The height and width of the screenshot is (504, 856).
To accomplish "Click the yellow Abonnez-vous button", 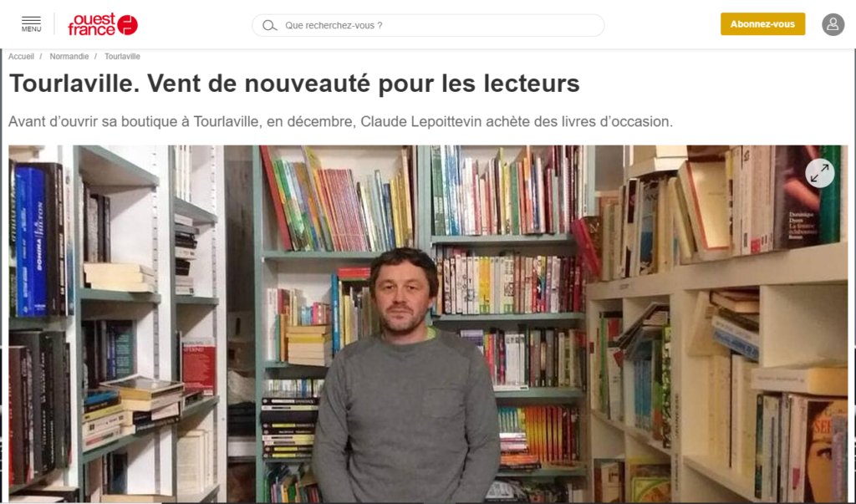I will [x=762, y=24].
